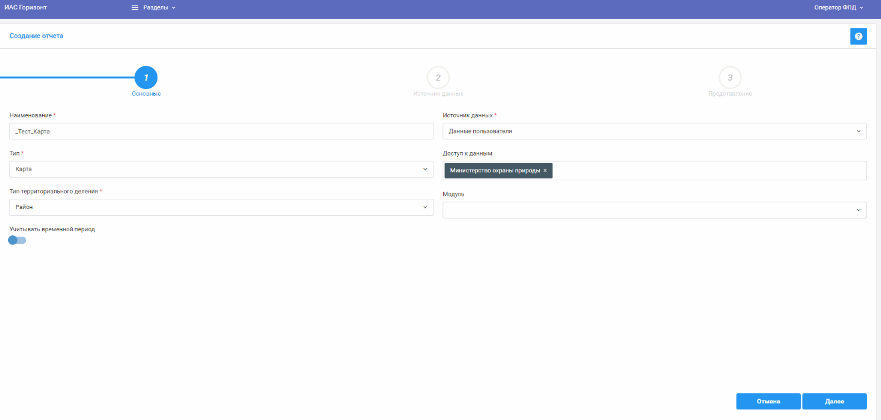Image resolution: width=881 pixels, height=420 pixels.
Task: Click the ИАС Горизонт logo title
Action: tap(26, 7)
